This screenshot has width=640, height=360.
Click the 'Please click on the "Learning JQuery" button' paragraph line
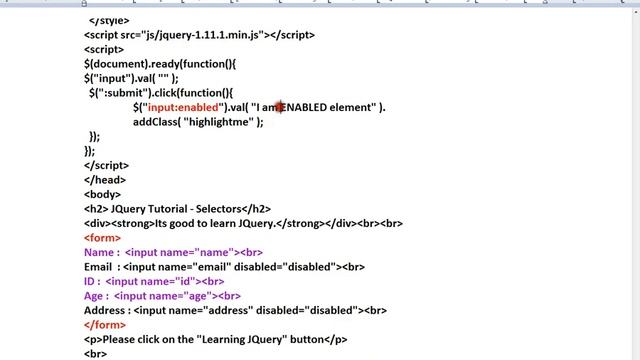point(216,339)
